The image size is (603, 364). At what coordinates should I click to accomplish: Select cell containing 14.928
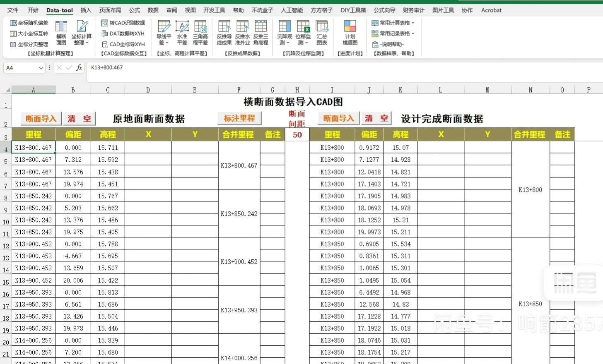pyautogui.click(x=400, y=160)
